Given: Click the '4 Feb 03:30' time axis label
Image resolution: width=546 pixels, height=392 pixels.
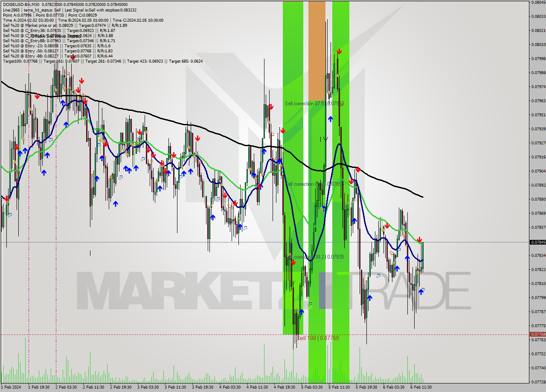Looking at the screenshot, I should pos(229,387).
